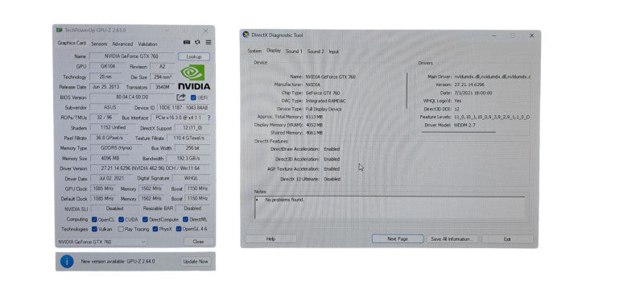644x290 pixels.
Task: Click the Next Page button
Action: pyautogui.click(x=398, y=238)
